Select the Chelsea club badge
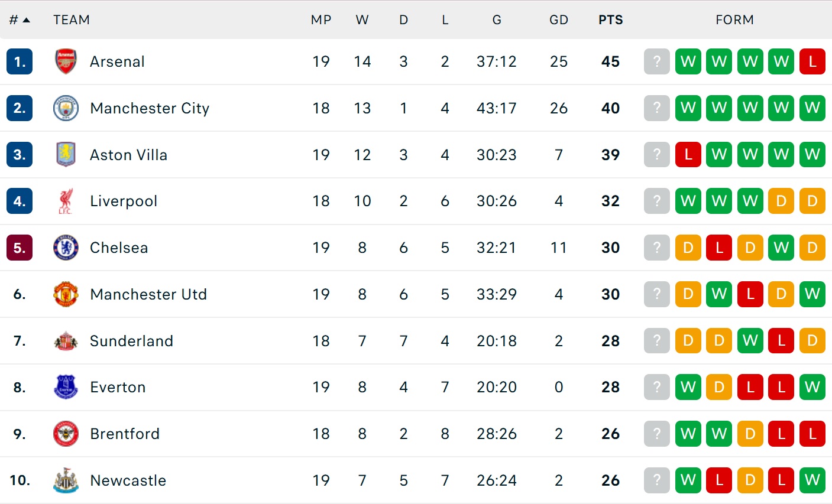Image resolution: width=832 pixels, height=504 pixels. coord(66,248)
